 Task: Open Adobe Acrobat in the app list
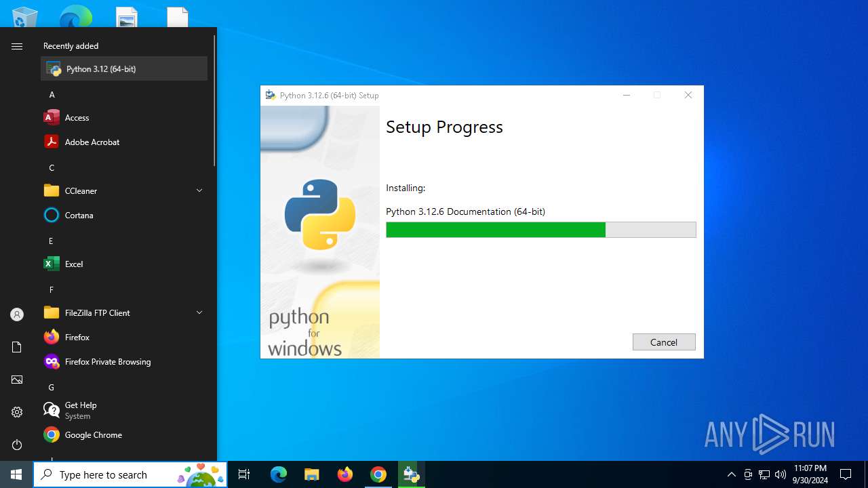124,142
